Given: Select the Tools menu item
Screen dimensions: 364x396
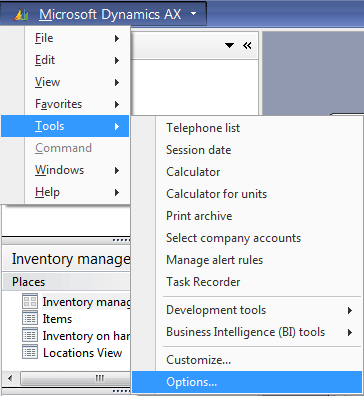Looking at the screenshot, I should point(65,126).
